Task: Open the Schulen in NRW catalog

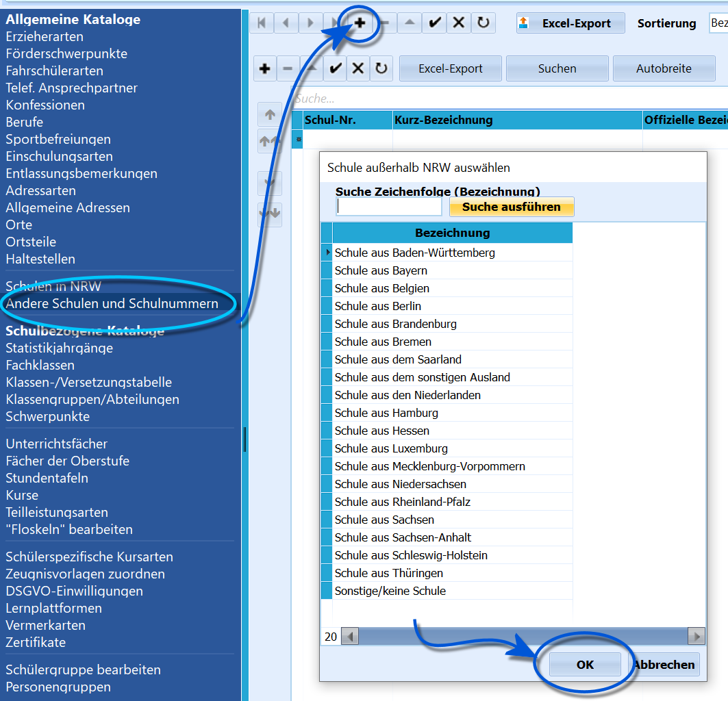Action: pyautogui.click(x=53, y=286)
